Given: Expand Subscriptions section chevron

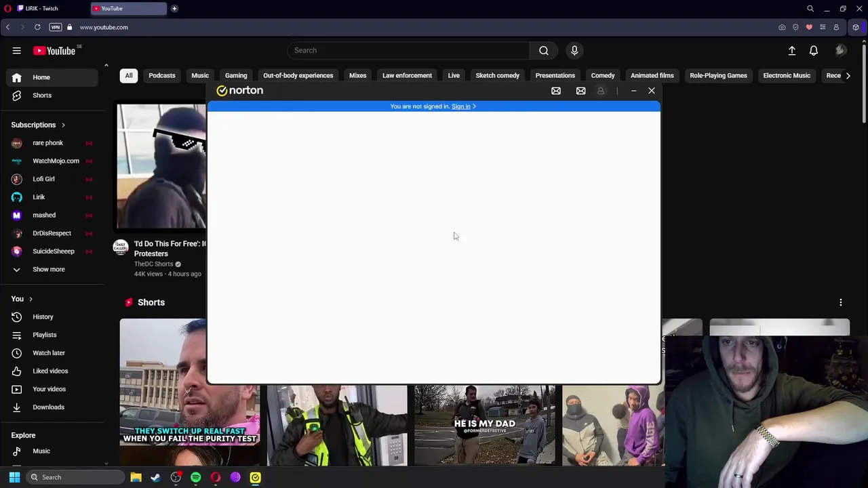Looking at the screenshot, I should [x=63, y=125].
